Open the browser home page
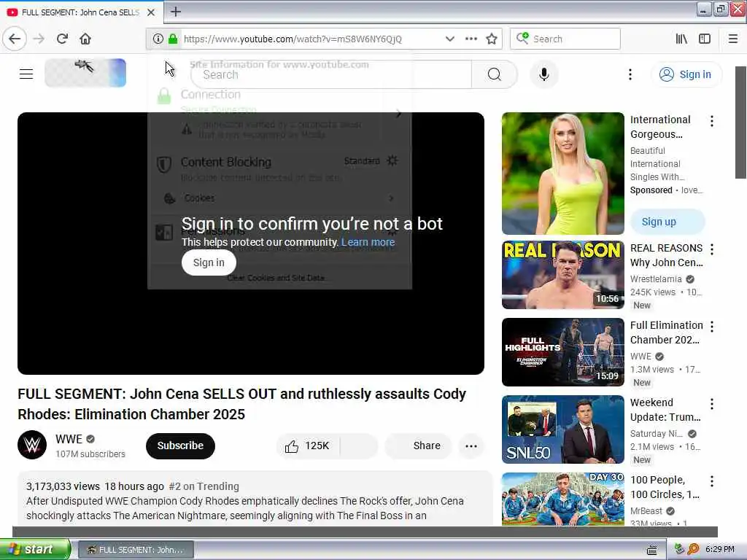 tap(85, 39)
